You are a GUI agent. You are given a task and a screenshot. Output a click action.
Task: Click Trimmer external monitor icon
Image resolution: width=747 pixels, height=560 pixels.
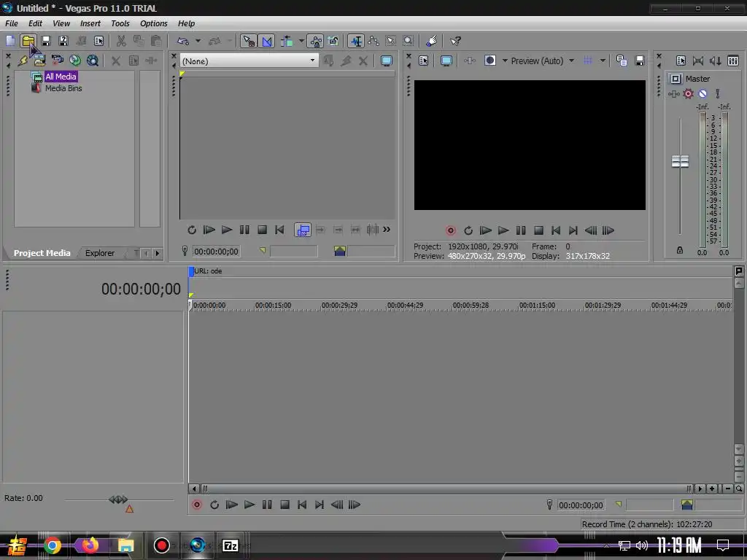pos(387,61)
